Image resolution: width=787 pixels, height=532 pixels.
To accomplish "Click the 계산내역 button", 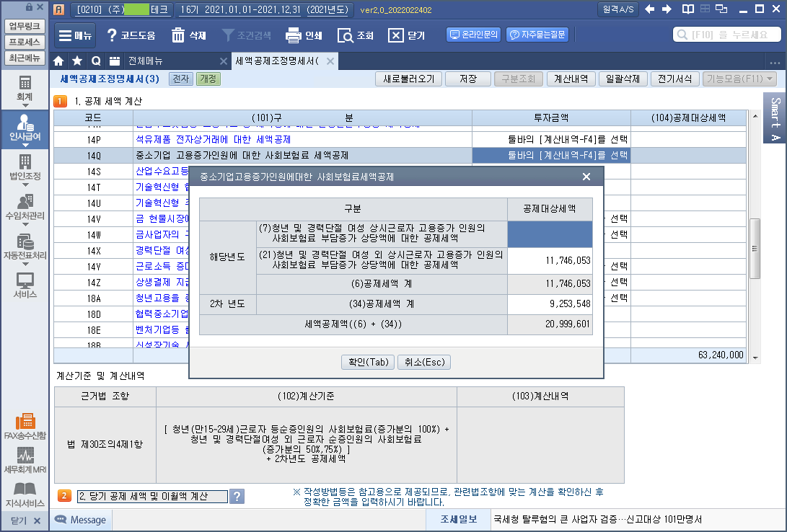I will tap(571, 79).
